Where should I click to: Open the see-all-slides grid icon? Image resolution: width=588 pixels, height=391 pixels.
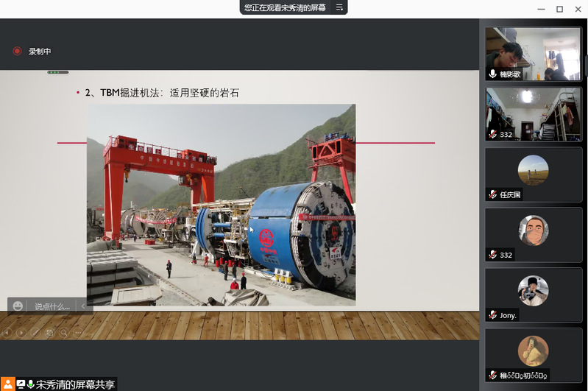click(49, 333)
